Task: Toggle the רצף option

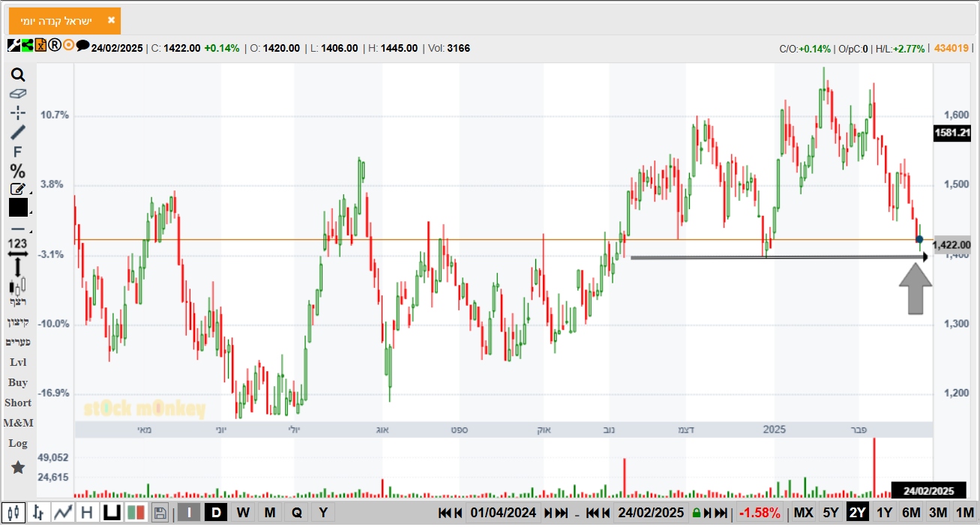Action: (x=18, y=301)
